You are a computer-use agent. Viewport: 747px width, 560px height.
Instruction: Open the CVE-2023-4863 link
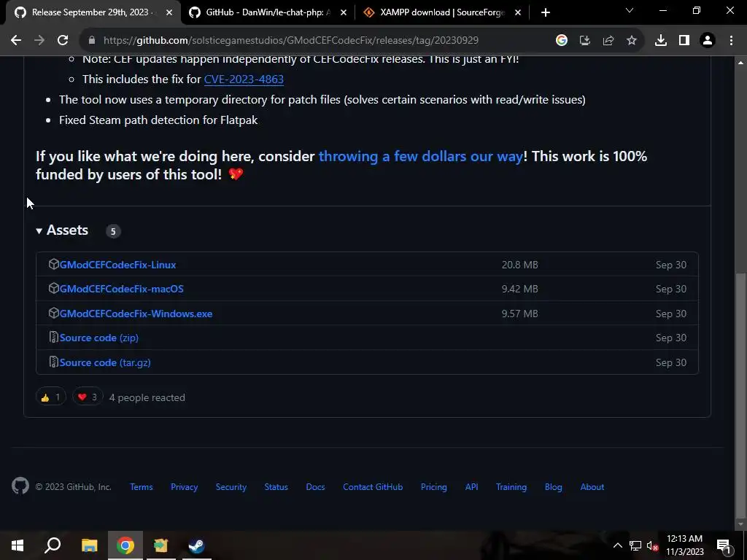tap(244, 79)
